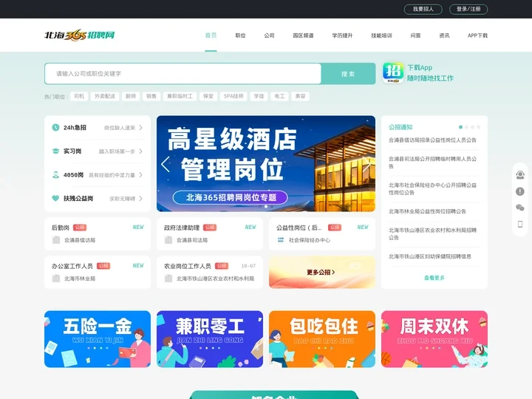Viewport: 532px width, 399px height.
Task: Go to previous banner slide arrow
Action: (166, 164)
